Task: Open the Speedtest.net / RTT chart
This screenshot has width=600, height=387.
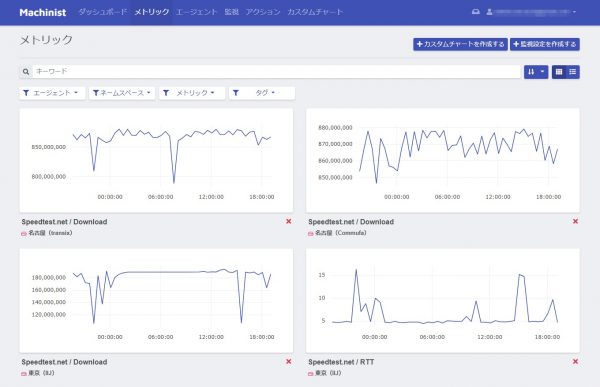Action: click(x=443, y=300)
